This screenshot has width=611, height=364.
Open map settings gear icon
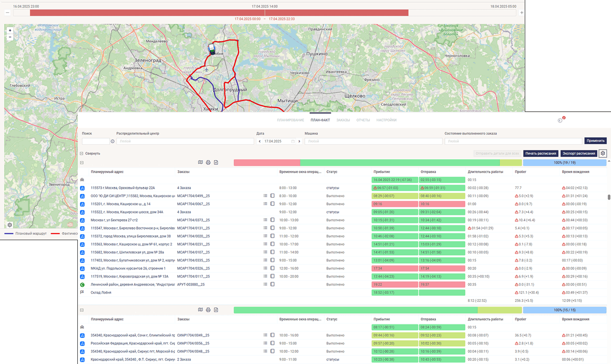pyautogui.click(x=10, y=225)
